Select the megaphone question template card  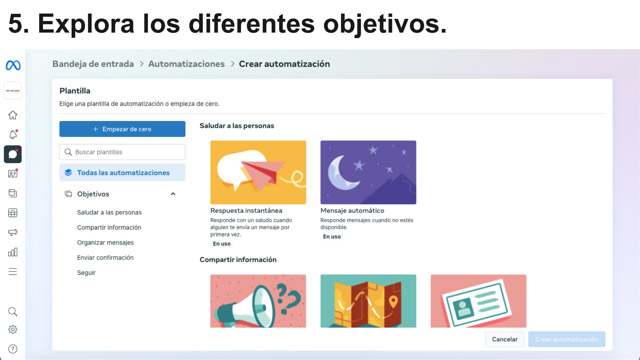click(258, 301)
